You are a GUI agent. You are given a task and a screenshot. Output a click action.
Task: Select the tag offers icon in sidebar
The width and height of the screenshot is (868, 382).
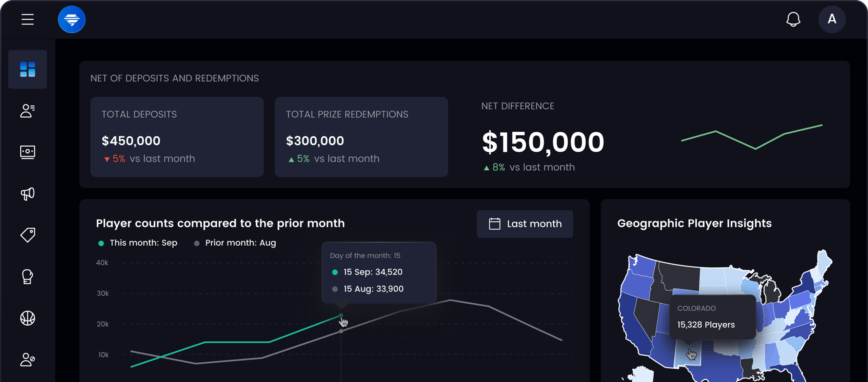[x=27, y=235]
